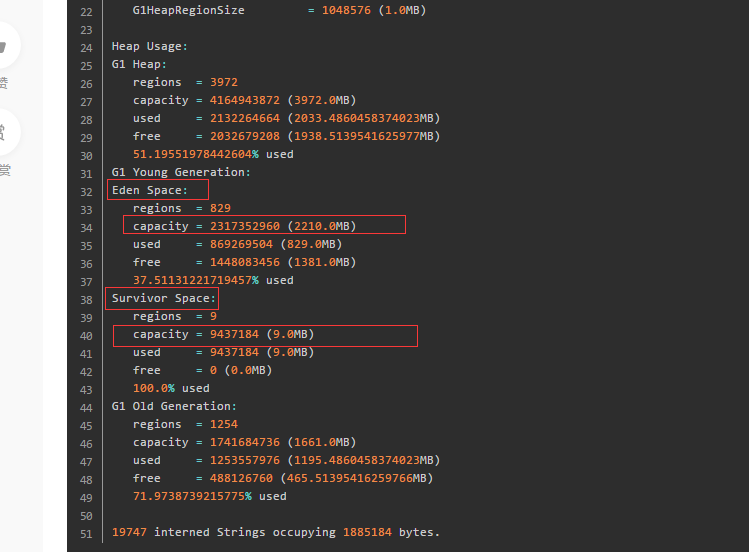This screenshot has height=552, width=755.
Task: Click the highlighted Eden Space label
Action: coord(150,190)
